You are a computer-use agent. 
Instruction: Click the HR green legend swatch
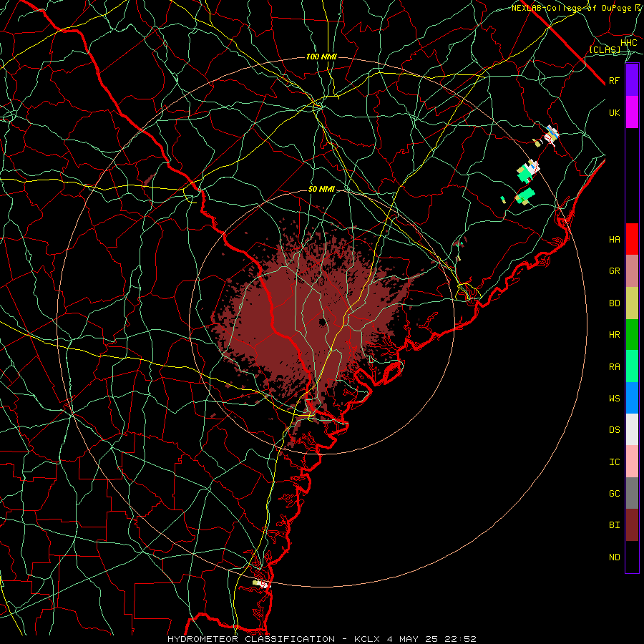click(x=632, y=334)
